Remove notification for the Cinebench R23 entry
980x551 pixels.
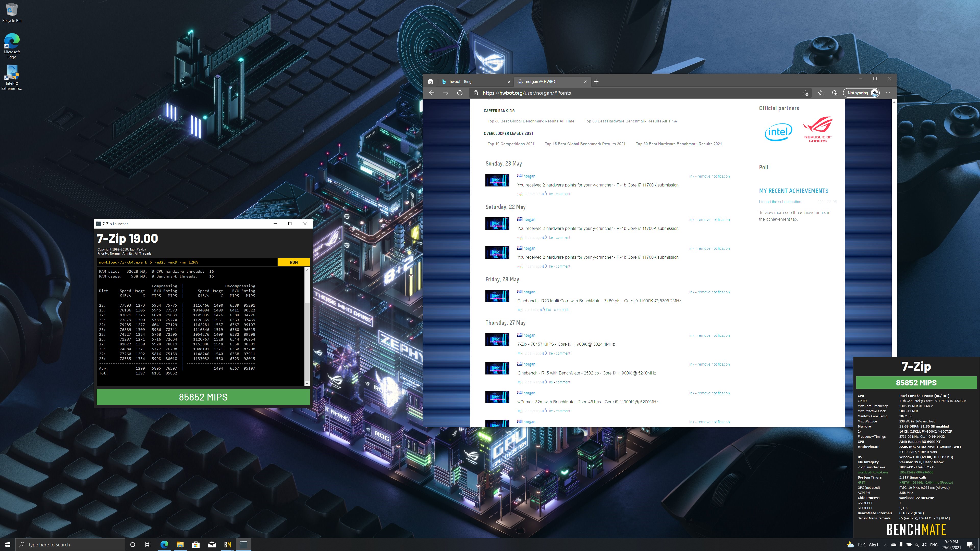[713, 292]
